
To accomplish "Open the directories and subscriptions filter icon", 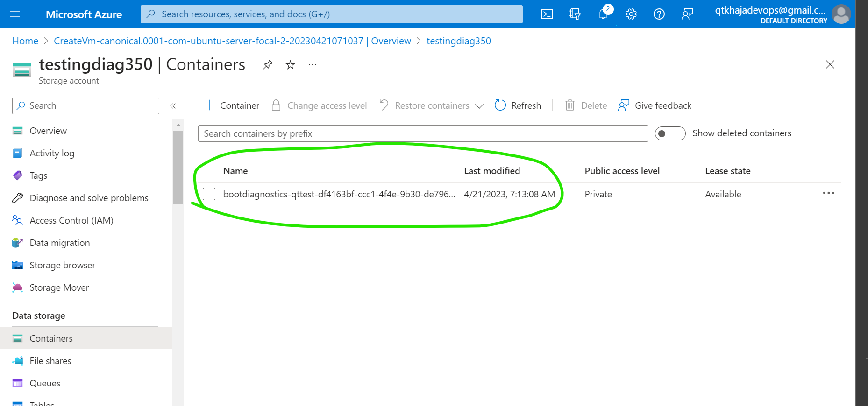I will pyautogui.click(x=575, y=14).
